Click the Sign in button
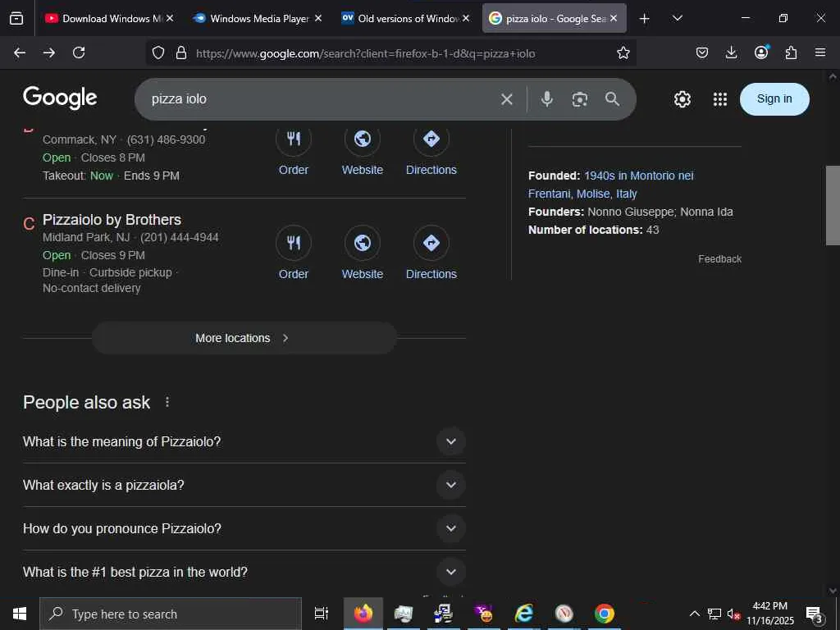Image resolution: width=840 pixels, height=630 pixels. [x=774, y=99]
